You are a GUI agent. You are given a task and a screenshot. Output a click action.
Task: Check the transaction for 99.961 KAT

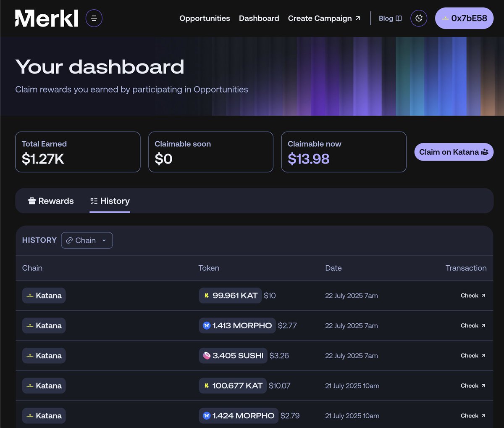[473, 296]
